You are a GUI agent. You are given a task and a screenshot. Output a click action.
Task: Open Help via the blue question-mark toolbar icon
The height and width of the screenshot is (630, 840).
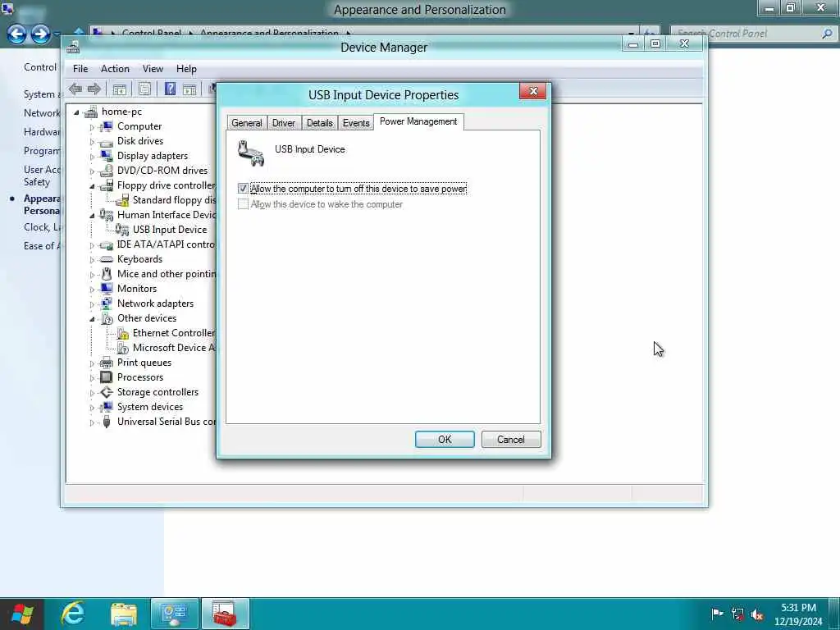pos(170,89)
